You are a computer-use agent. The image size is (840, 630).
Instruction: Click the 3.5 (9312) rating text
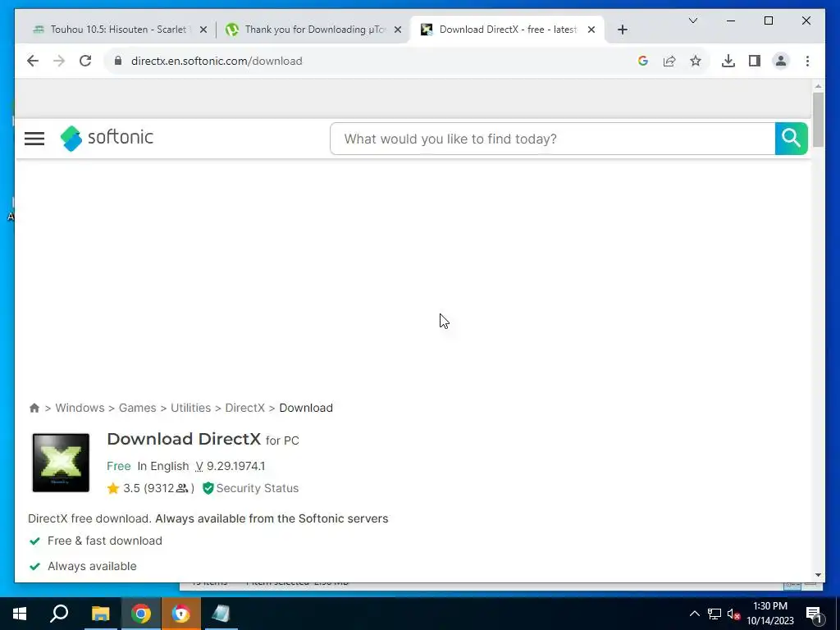158,488
